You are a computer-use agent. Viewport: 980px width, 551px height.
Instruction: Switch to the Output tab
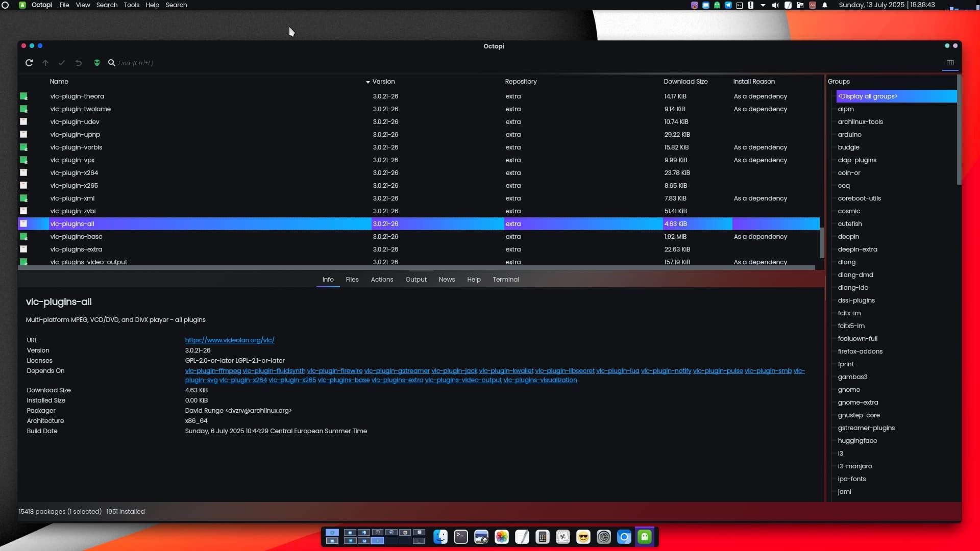416,280
